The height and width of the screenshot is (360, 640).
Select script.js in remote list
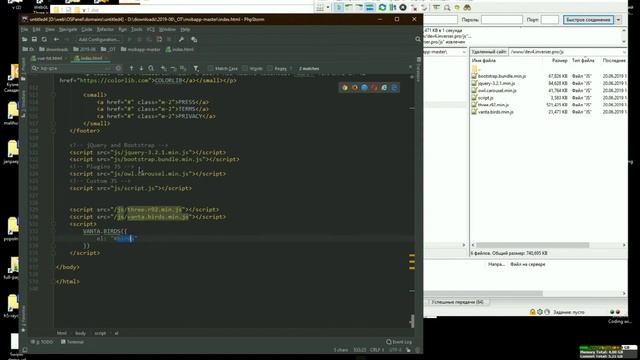tap(485, 98)
